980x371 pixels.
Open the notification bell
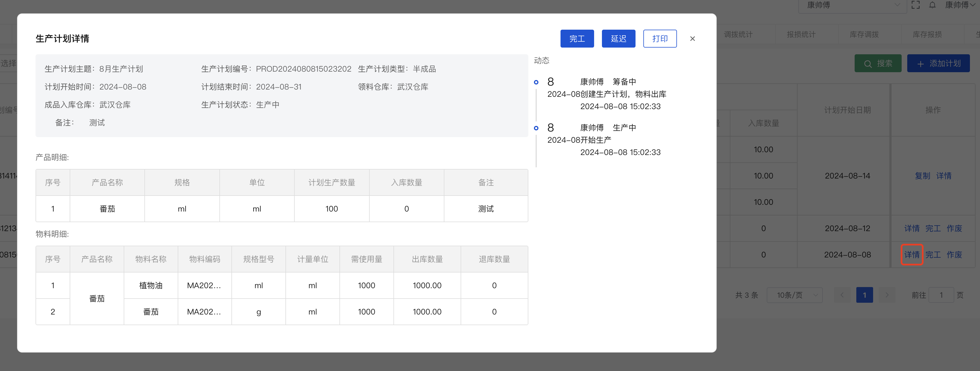[x=932, y=5]
